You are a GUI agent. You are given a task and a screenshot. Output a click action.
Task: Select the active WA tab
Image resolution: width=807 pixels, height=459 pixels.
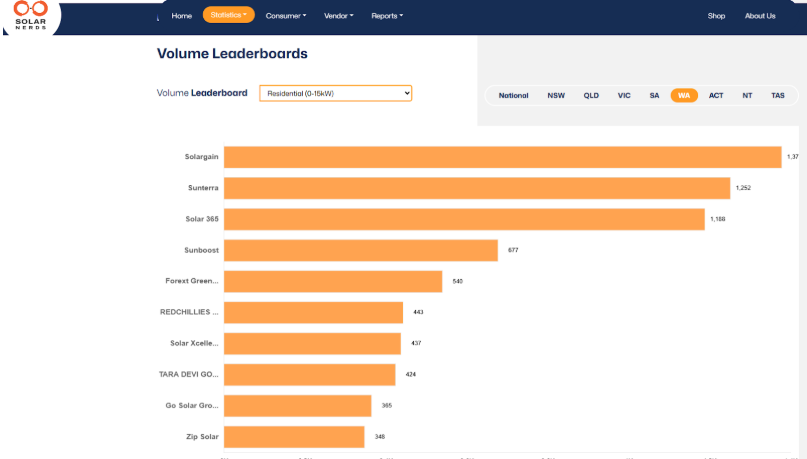tap(684, 96)
